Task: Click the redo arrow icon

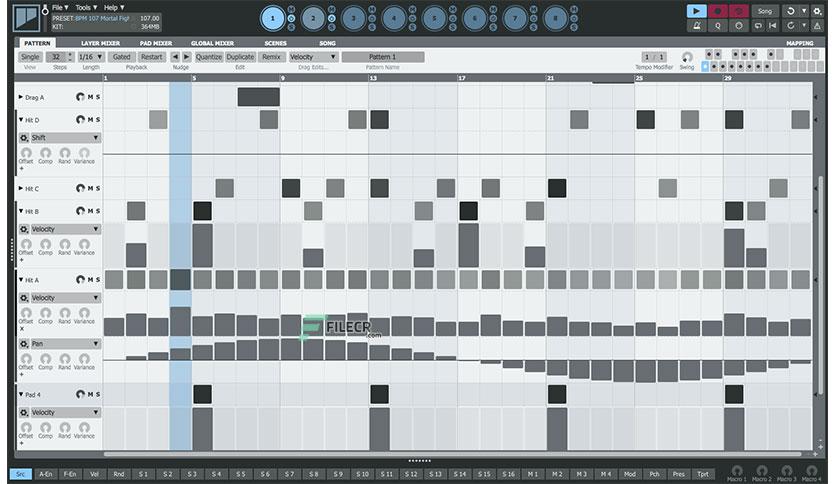Action: [x=791, y=26]
